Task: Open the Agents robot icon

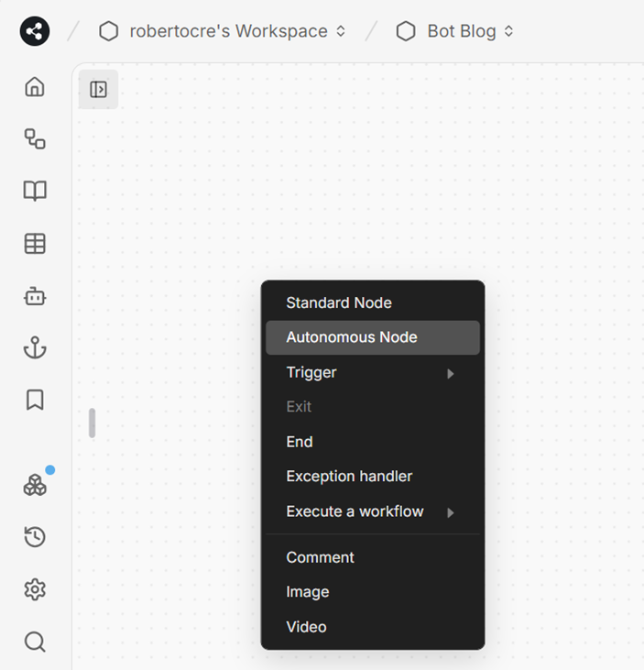Action: click(35, 296)
